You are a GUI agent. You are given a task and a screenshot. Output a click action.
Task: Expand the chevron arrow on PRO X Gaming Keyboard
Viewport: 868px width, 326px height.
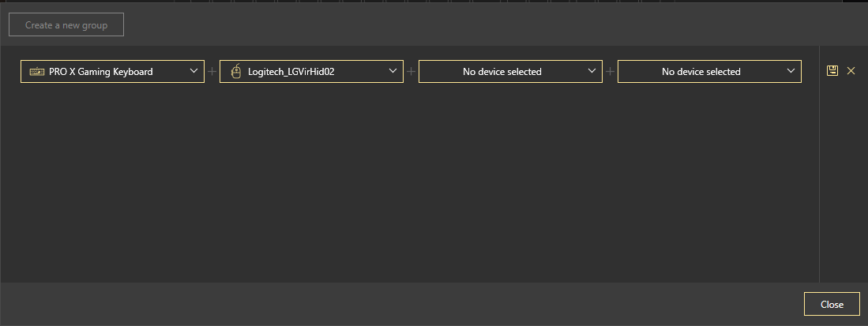point(194,71)
